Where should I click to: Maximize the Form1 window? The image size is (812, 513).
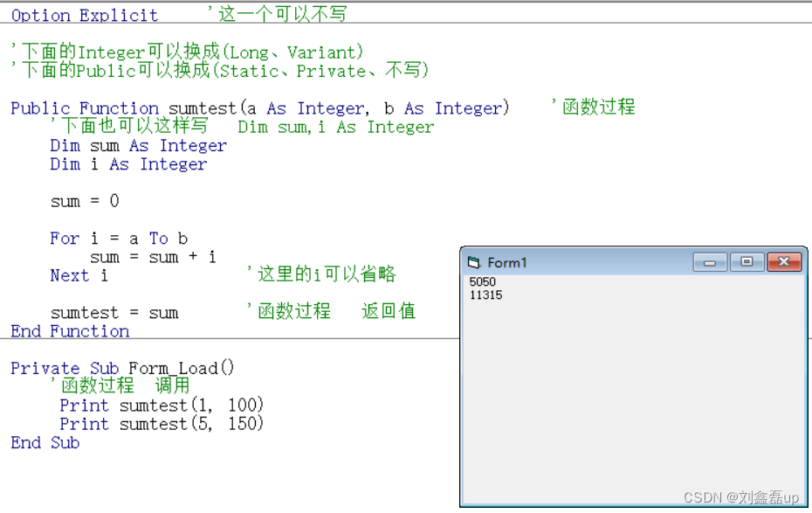[x=747, y=262]
